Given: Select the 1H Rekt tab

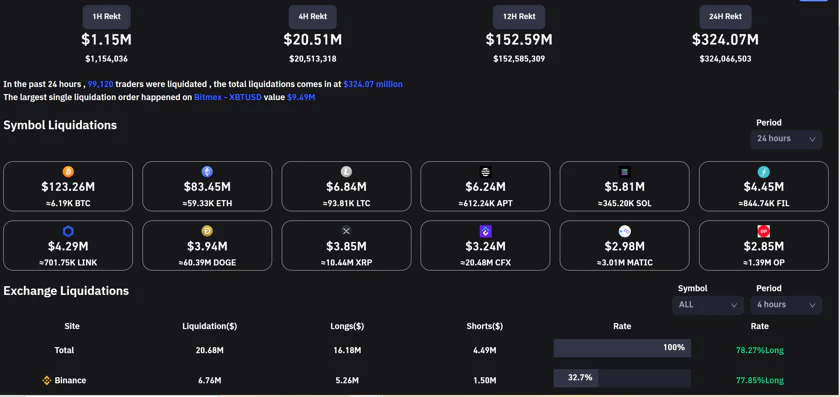Looking at the screenshot, I should (x=107, y=17).
